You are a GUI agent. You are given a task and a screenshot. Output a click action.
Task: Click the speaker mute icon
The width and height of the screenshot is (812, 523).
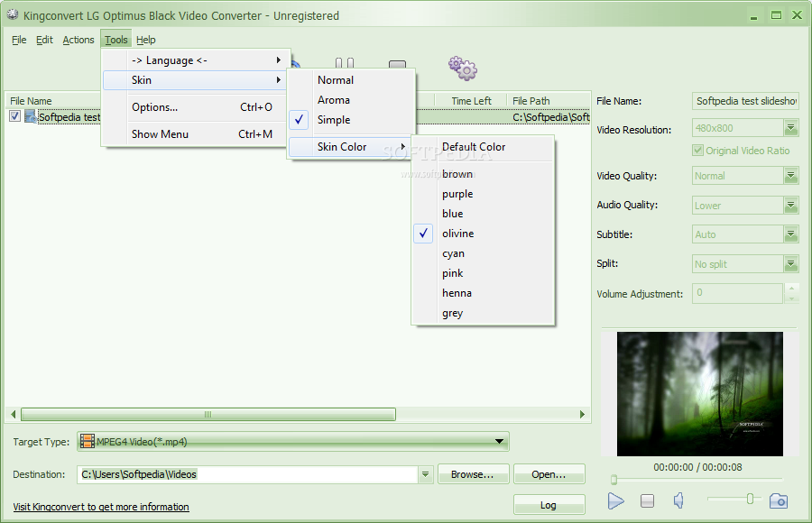678,500
